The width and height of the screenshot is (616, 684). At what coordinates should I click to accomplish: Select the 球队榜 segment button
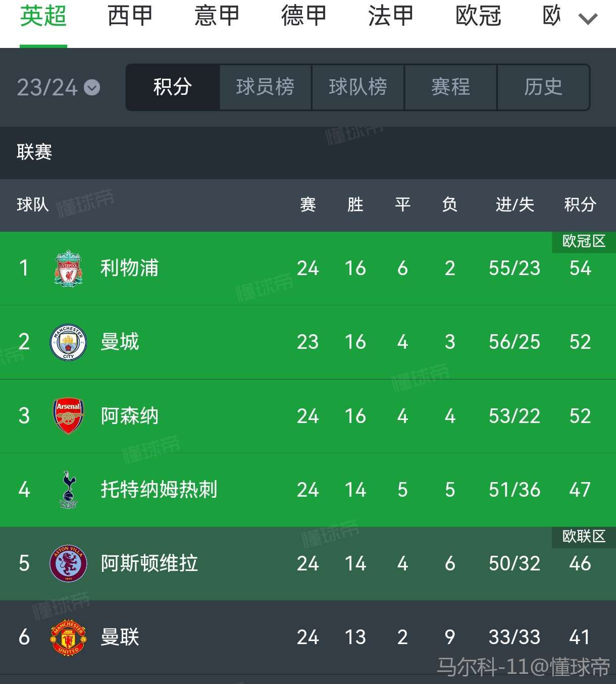pos(358,87)
